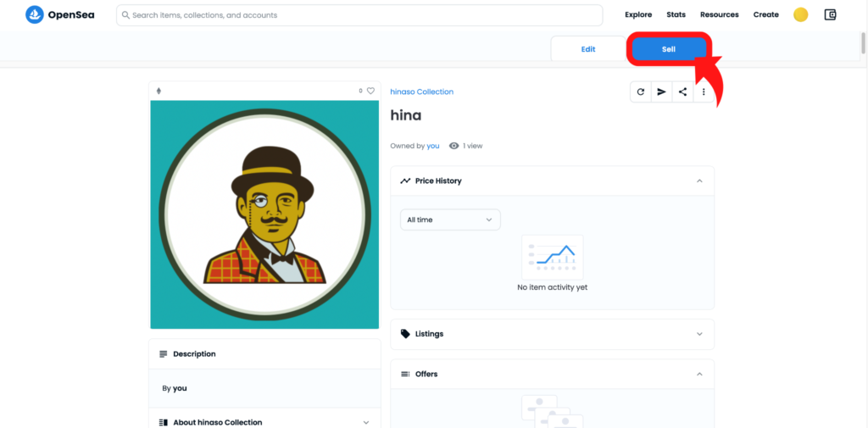Click the search magnifier icon
Viewport: 868px width, 428px height.
point(125,15)
